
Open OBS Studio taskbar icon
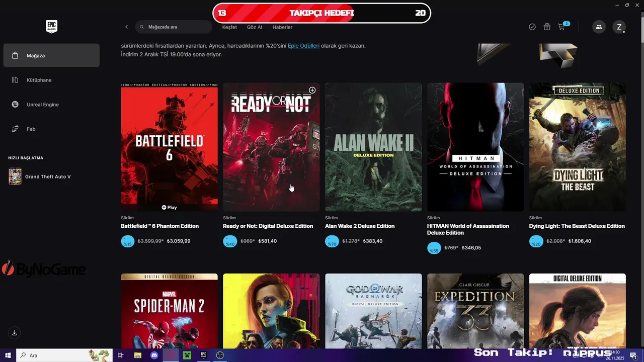(220, 355)
